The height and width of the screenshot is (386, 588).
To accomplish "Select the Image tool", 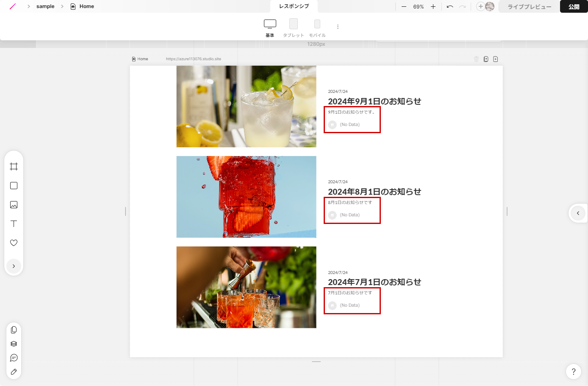I will (x=14, y=204).
